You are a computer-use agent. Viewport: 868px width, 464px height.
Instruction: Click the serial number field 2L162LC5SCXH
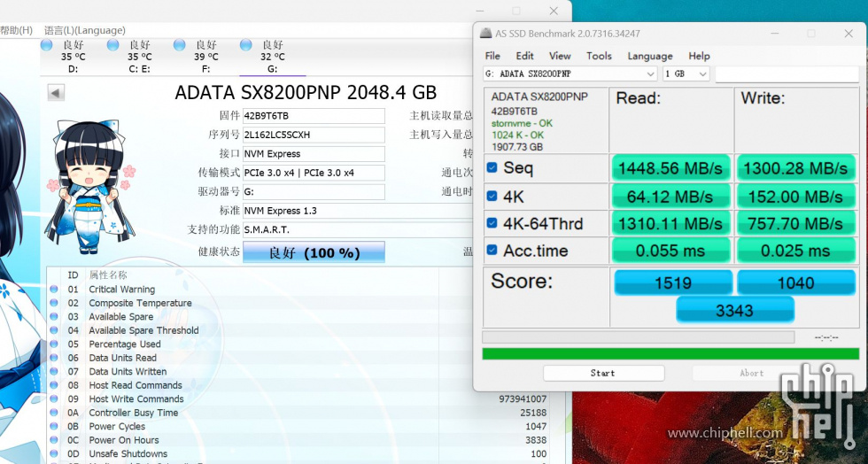coord(314,135)
